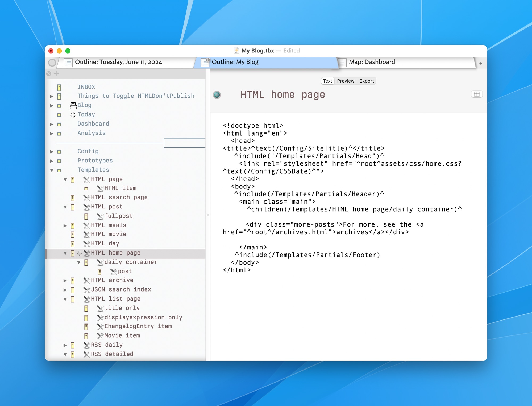The height and width of the screenshot is (406, 532).
Task: Click the plus icon above the outline
Action: (x=56, y=74)
